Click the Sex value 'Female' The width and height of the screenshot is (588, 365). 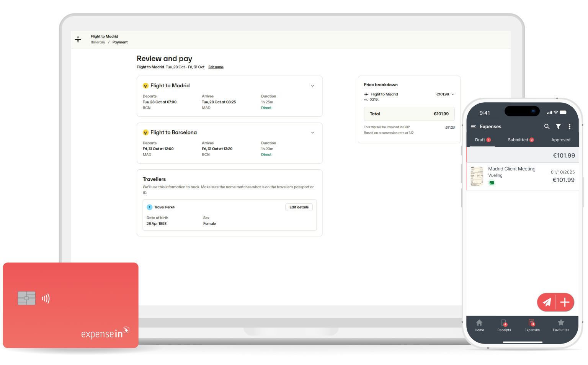[x=209, y=224]
